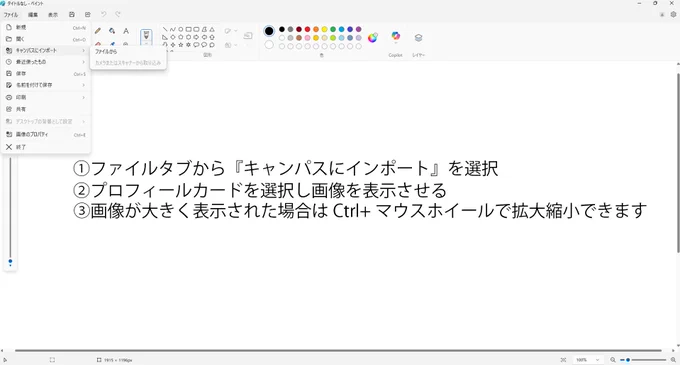Image resolution: width=680 pixels, height=365 pixels.
Task: Select the Fill bucket tool
Action: (x=112, y=31)
